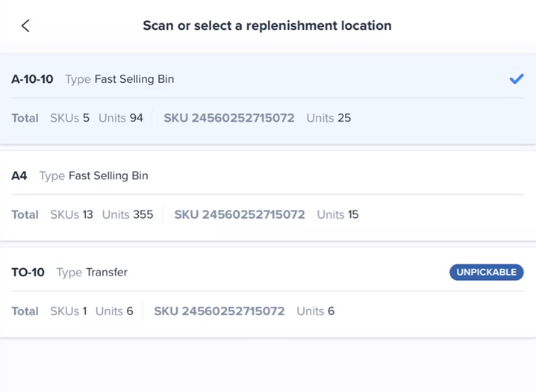Click Units 25 for SKU in A-10-10
Image resolution: width=536 pixels, height=392 pixels.
pyautogui.click(x=328, y=118)
